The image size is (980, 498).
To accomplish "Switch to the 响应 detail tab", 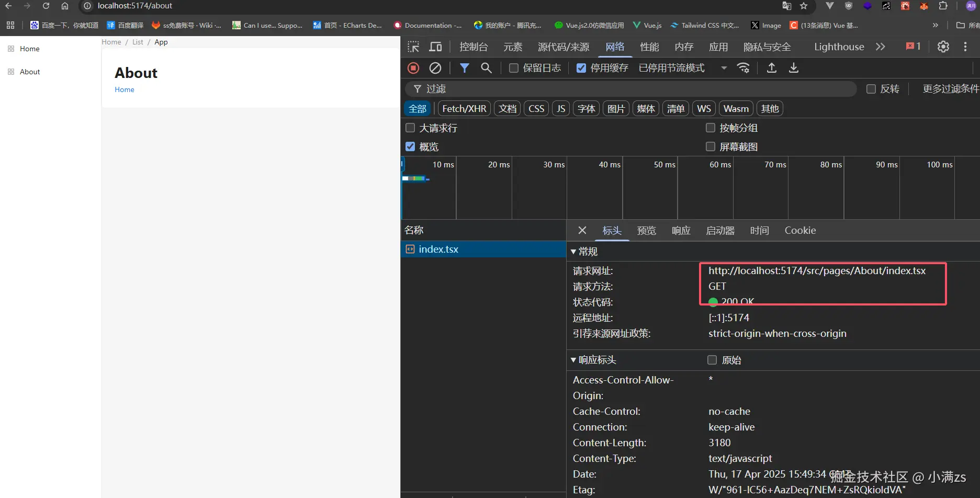I will [x=681, y=230].
